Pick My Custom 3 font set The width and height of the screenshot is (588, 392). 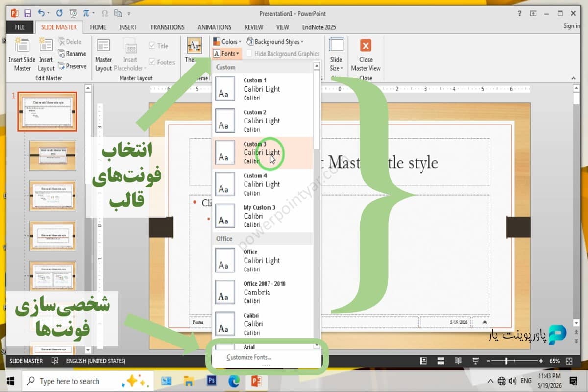tap(263, 216)
